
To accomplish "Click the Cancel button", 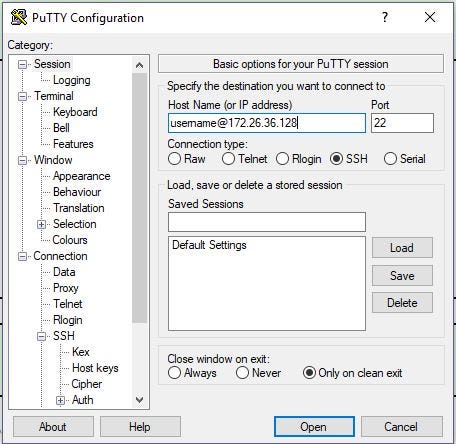I will tap(401, 427).
